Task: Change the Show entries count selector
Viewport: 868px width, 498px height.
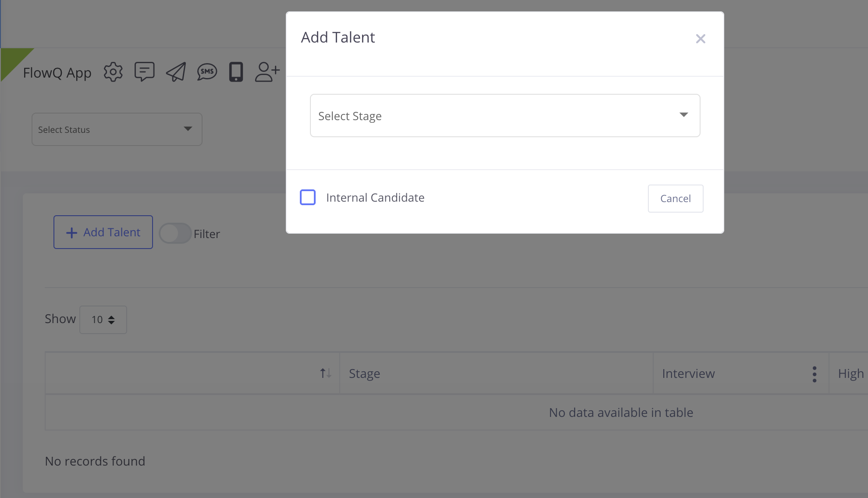Action: click(103, 320)
